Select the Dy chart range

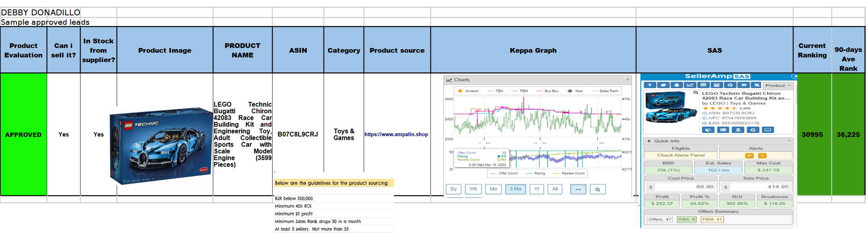click(x=454, y=189)
